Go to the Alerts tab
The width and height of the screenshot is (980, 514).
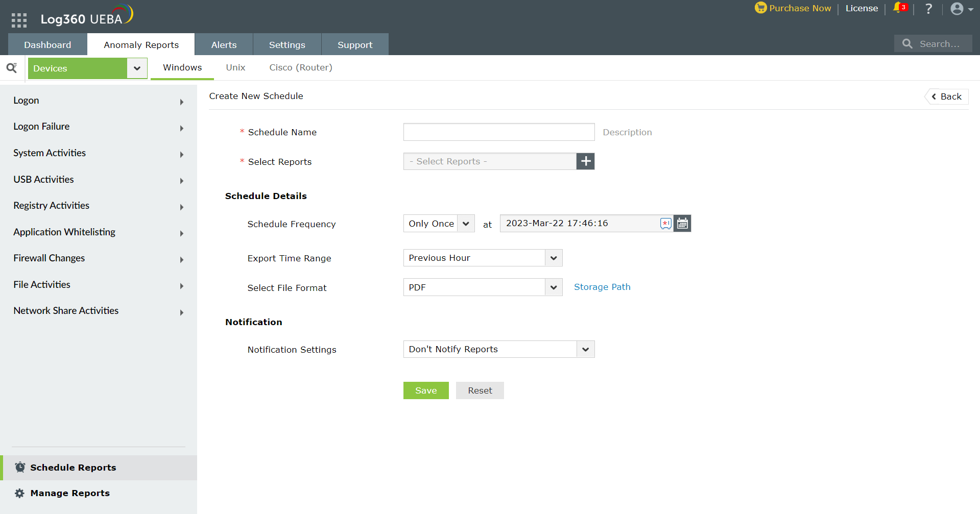(x=224, y=44)
